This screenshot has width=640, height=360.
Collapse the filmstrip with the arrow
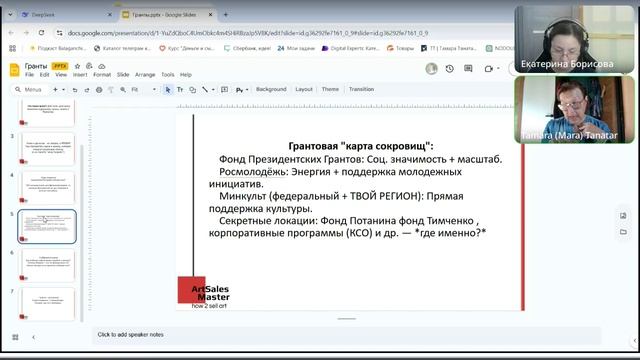[x=33, y=337]
